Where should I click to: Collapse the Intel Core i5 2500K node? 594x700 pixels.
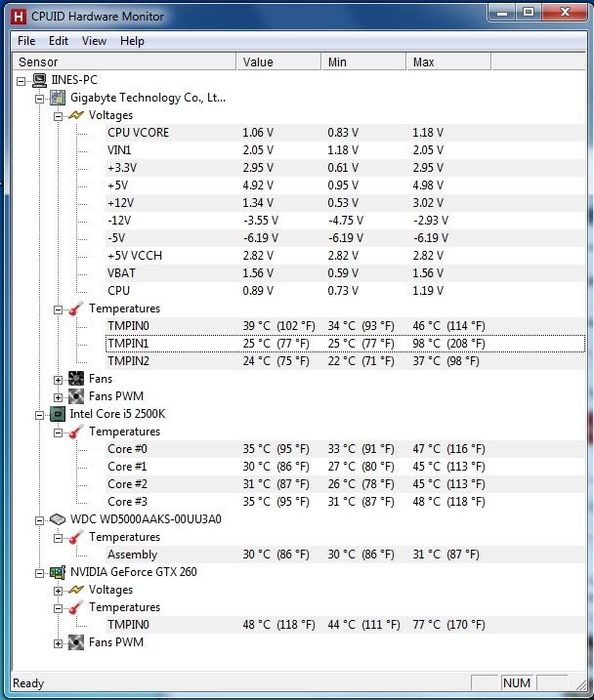(x=39, y=415)
